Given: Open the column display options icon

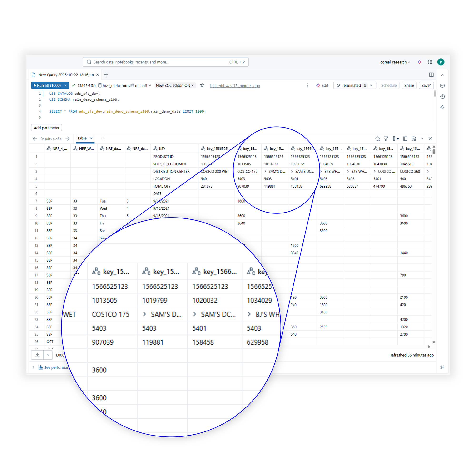Looking at the screenshot, I should pos(395,139).
